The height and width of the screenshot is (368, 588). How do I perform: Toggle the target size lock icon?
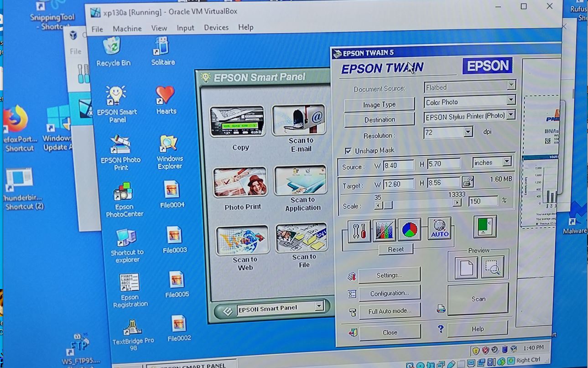pos(468,181)
